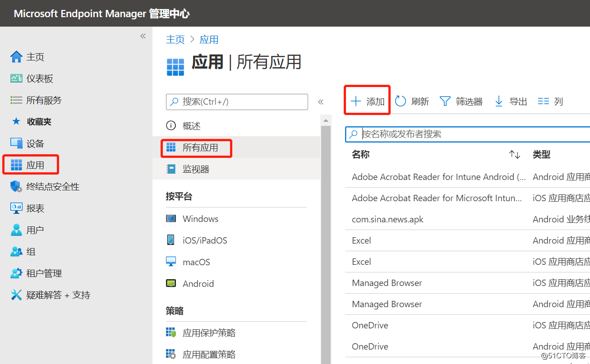590x364 pixels.
Task: Click the 概述 info circle icon
Action: tap(171, 126)
